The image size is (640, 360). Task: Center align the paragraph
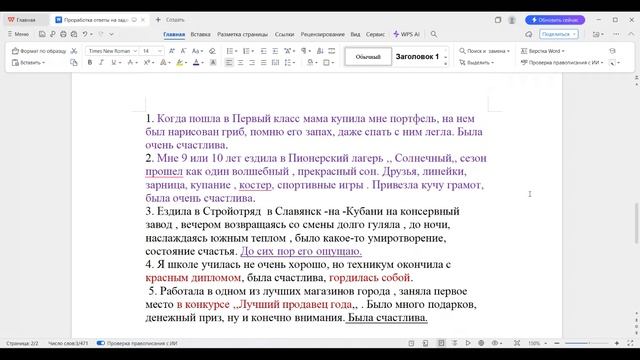click(240, 62)
